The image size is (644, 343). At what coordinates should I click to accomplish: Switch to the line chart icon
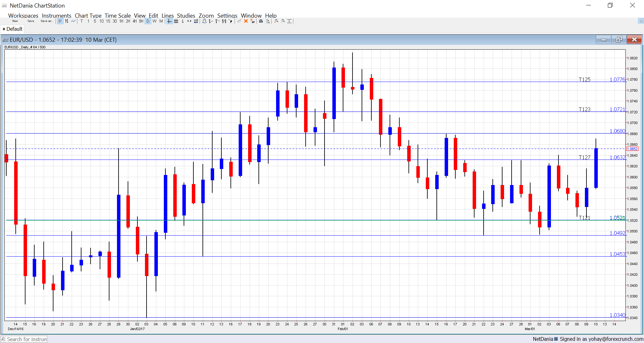point(73,21)
